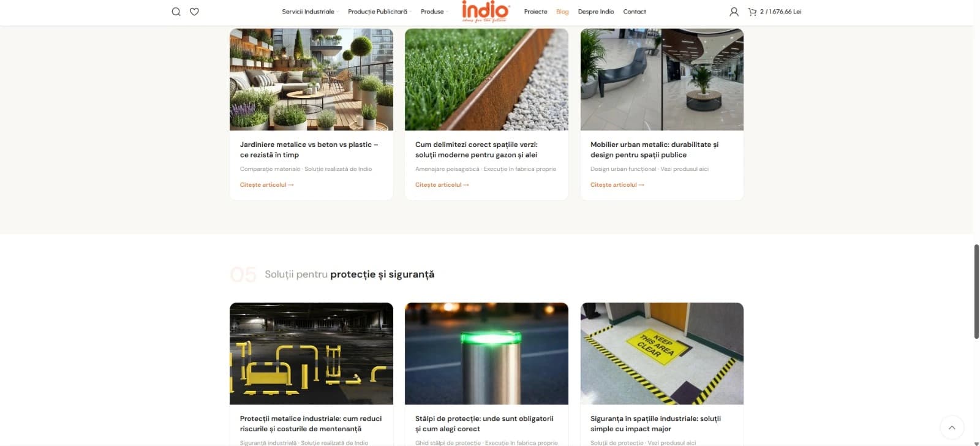
Task: Go to the Proiecte menu item
Action: pyautogui.click(x=535, y=12)
